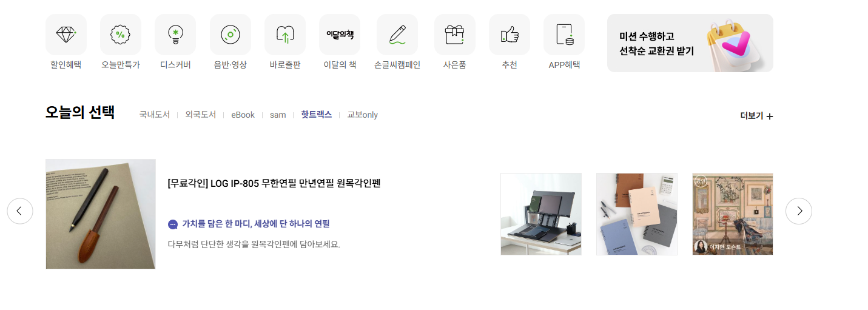
Task: Select the laptop stand product thumbnail
Action: pyautogui.click(x=541, y=214)
